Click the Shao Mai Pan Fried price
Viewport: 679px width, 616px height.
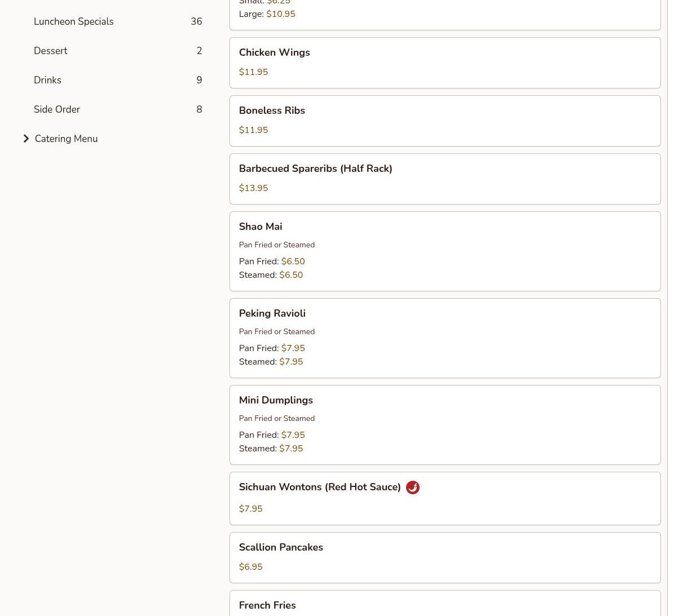pos(293,262)
